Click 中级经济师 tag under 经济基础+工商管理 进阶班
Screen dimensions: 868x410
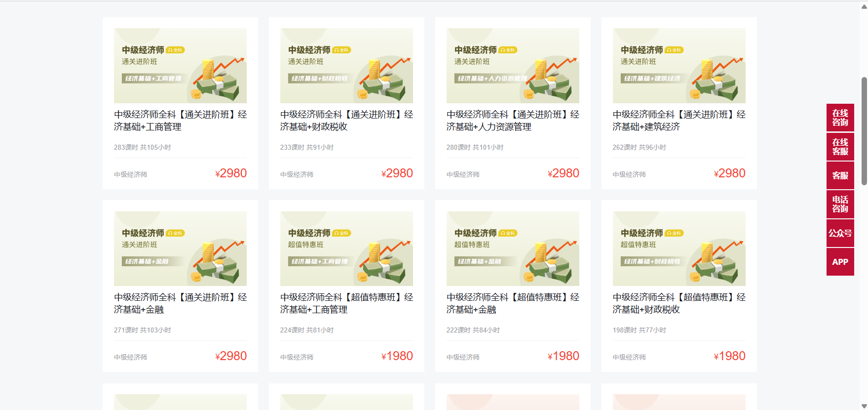point(131,174)
